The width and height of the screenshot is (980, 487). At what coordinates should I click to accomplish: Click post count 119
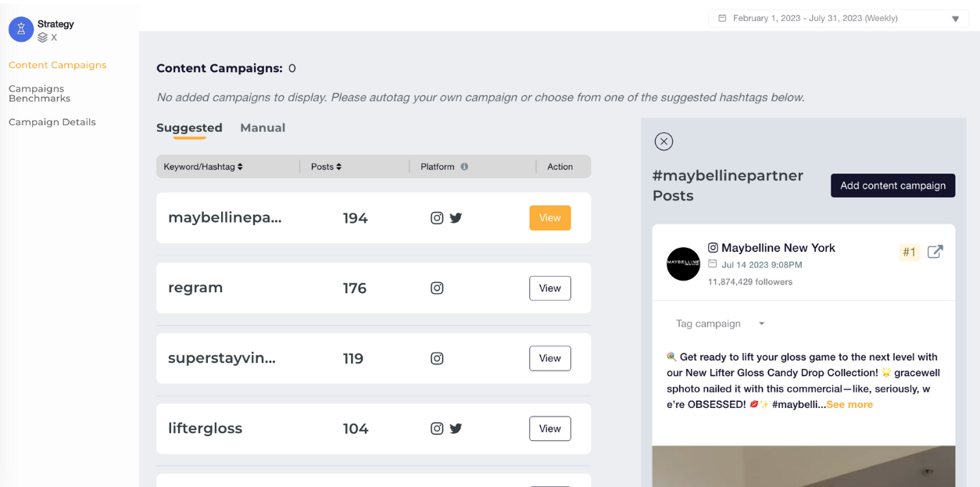click(353, 358)
